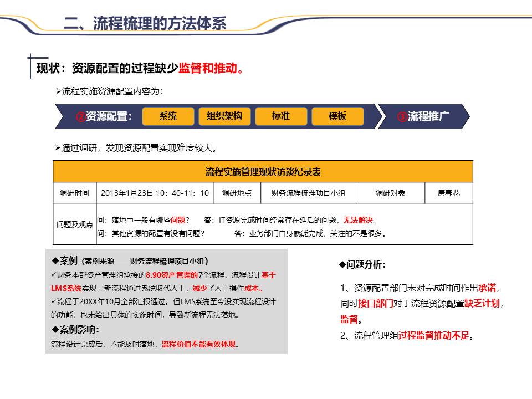
Task: Click the red text 缺乏计划
Action: click(x=482, y=303)
